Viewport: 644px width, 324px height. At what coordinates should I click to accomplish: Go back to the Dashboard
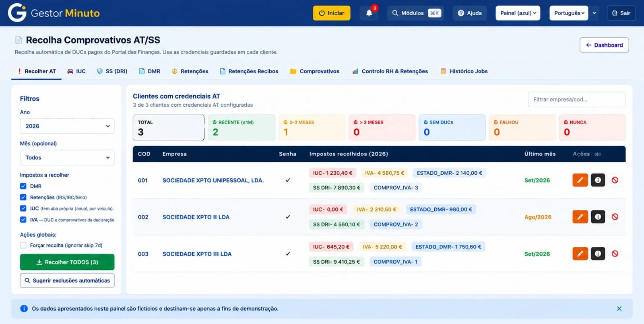pos(604,45)
